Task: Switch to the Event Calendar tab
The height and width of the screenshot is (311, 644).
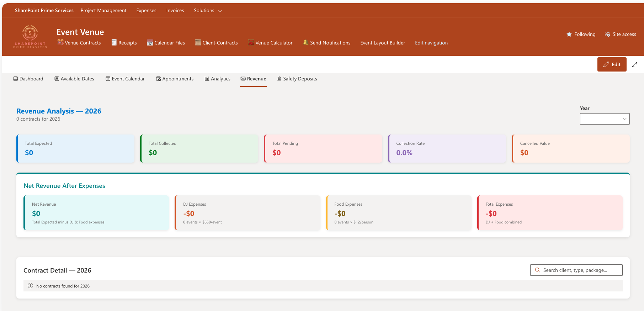Action: [x=125, y=79]
